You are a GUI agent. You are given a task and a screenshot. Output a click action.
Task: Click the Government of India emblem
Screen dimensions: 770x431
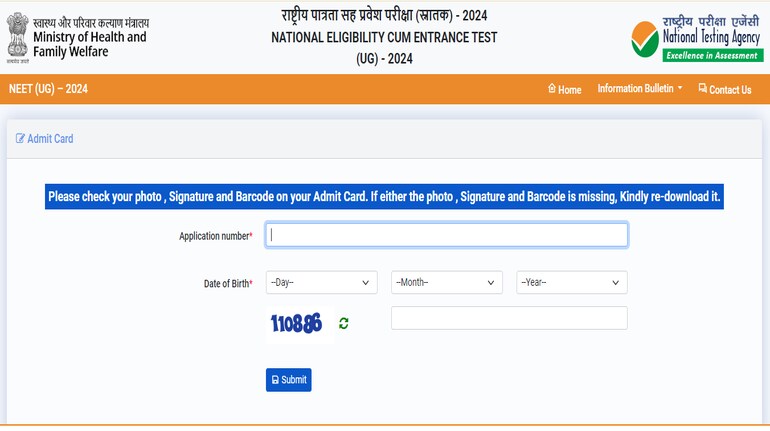pyautogui.click(x=18, y=37)
